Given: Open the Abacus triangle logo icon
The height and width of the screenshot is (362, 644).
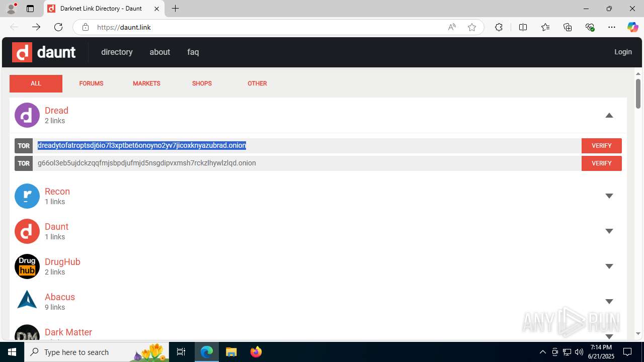Looking at the screenshot, I should pyautogui.click(x=27, y=300).
